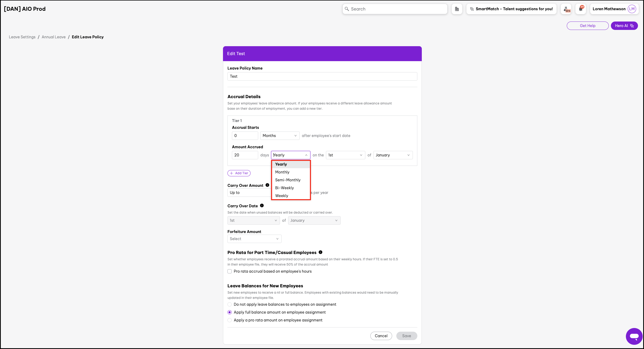This screenshot has height=349, width=644.
Task: Choose Monthly from the frequency list
Action: click(x=282, y=172)
